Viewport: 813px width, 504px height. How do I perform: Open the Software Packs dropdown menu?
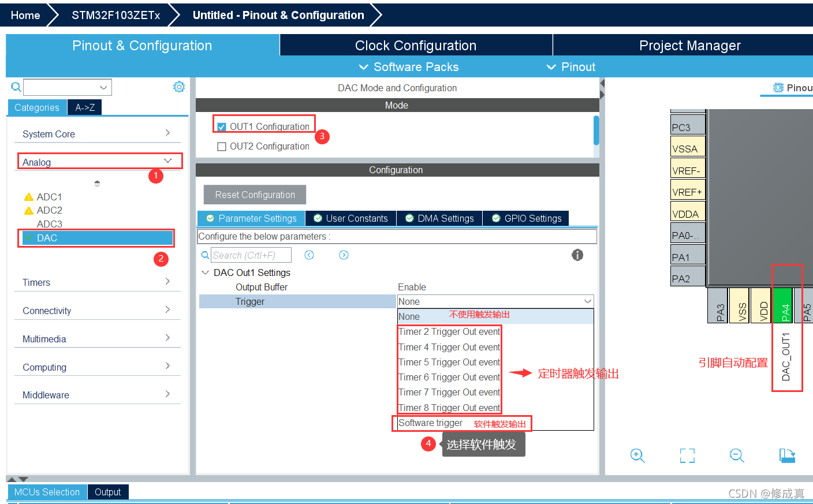[409, 67]
